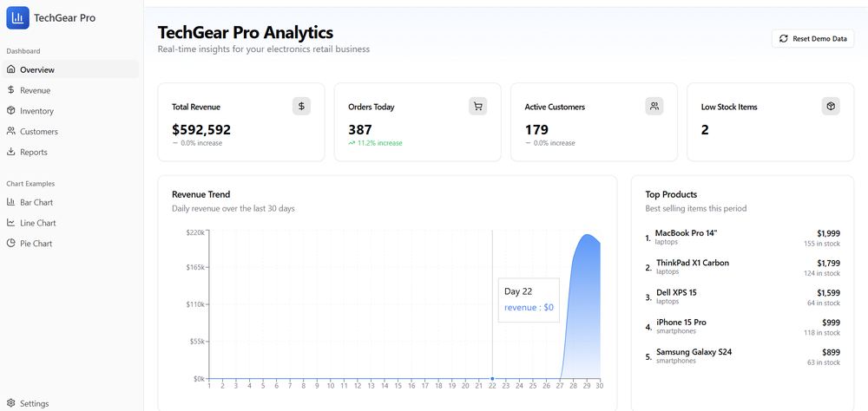Click the Reports download icon

click(x=10, y=152)
